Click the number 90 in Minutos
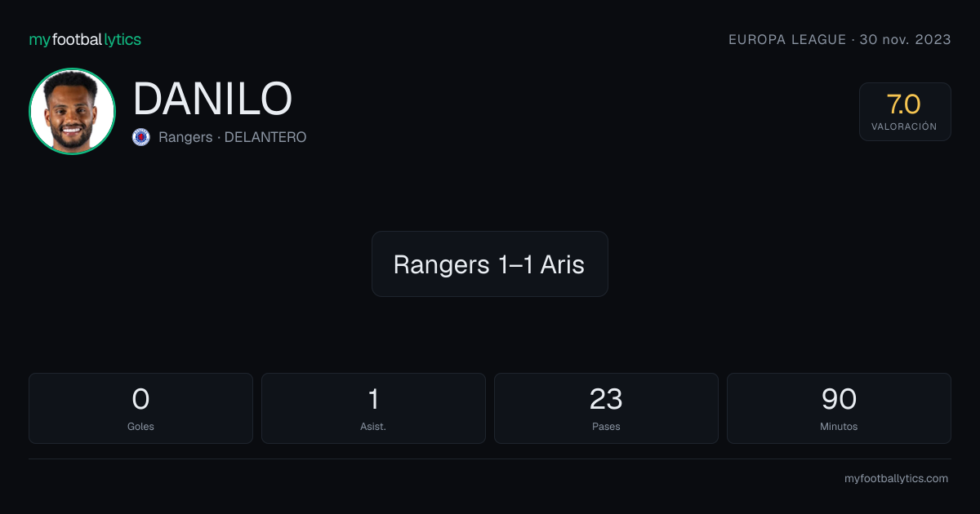 839,399
